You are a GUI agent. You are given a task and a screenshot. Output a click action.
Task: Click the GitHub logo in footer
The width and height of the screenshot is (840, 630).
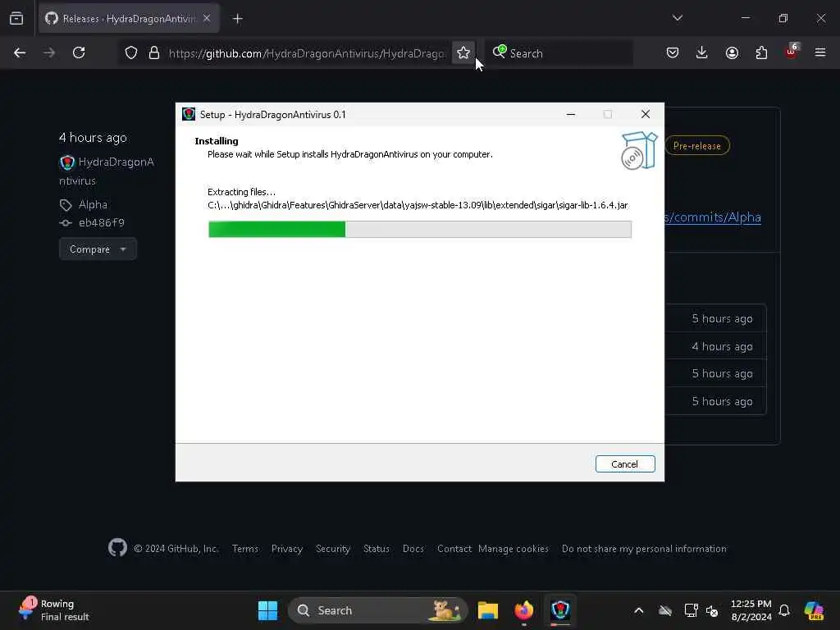pyautogui.click(x=117, y=547)
